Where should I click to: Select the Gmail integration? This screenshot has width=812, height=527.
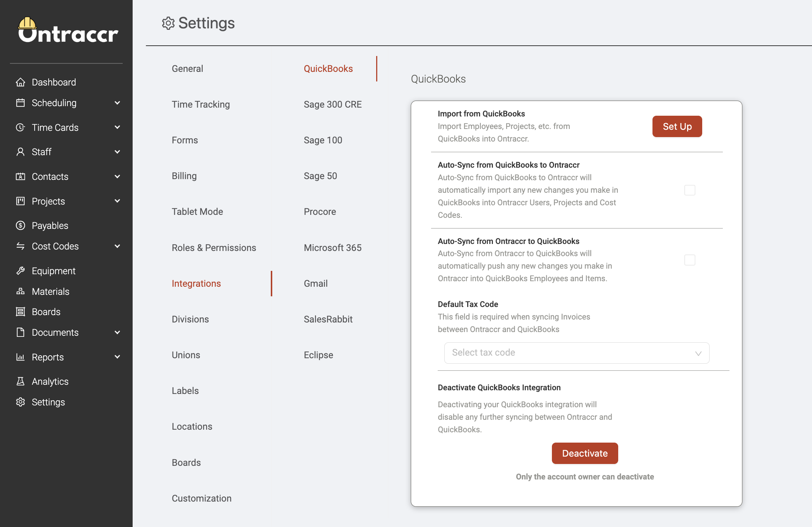tap(316, 283)
